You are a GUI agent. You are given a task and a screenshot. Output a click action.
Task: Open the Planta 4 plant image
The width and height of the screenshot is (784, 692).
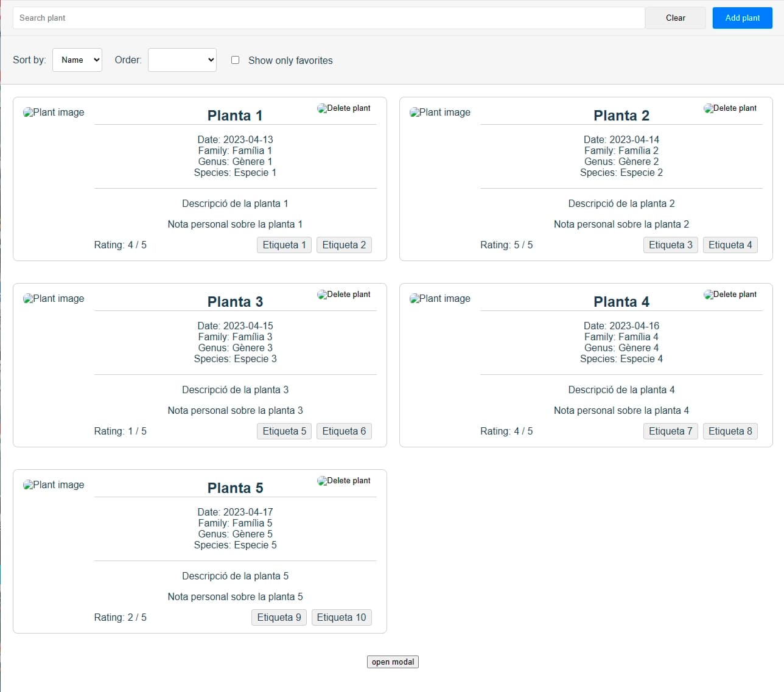click(x=440, y=299)
